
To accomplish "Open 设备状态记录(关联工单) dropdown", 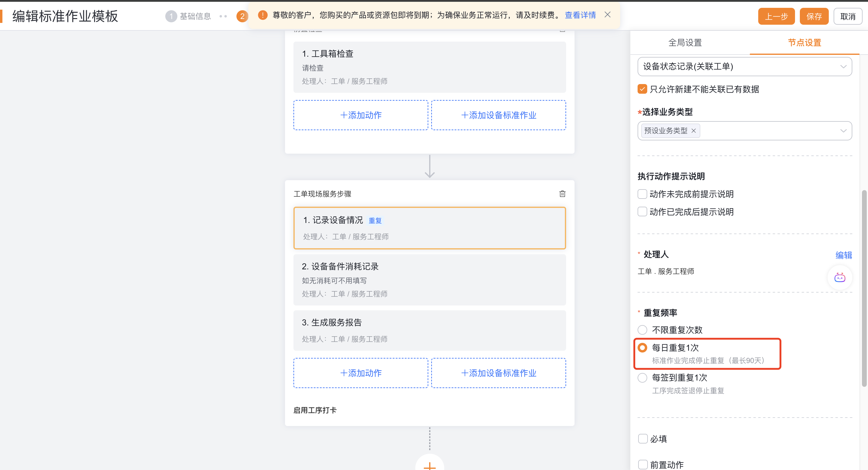I will pyautogui.click(x=744, y=67).
